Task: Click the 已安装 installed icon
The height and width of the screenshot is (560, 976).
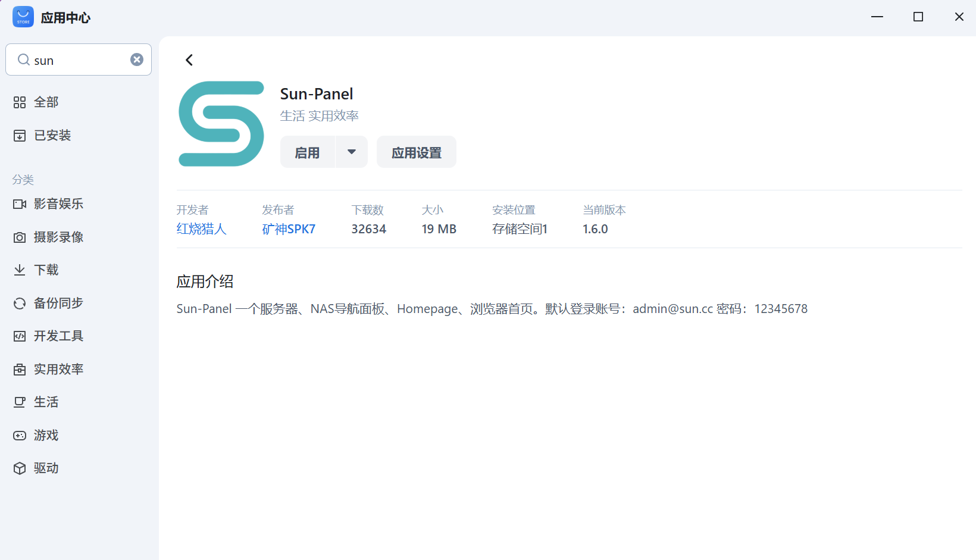Action: [20, 136]
